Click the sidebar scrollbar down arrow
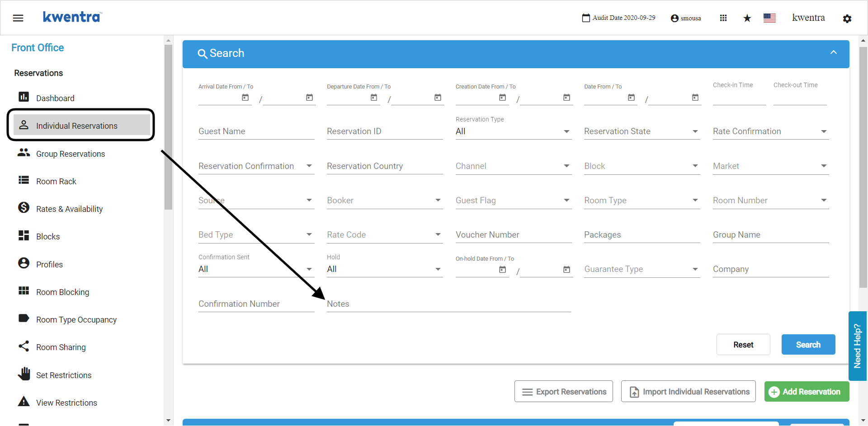 coord(168,421)
